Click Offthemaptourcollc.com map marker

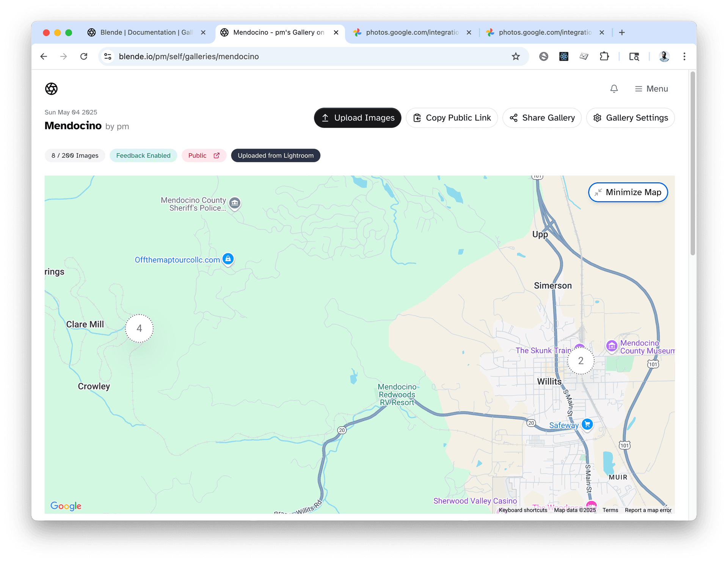[228, 259]
